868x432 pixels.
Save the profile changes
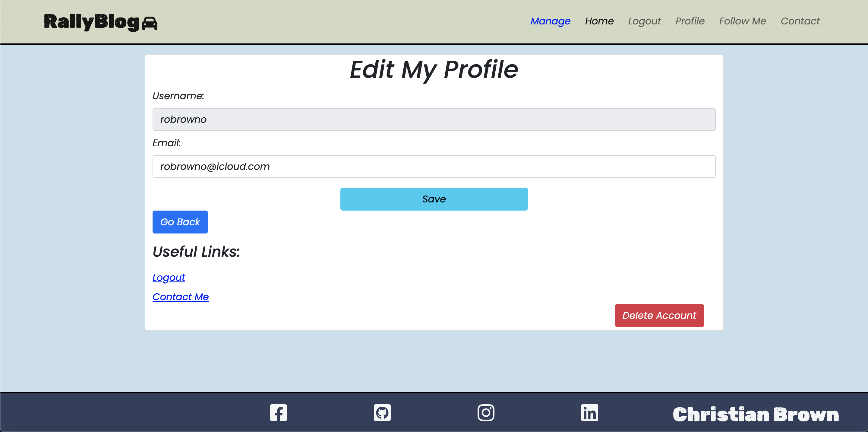pos(434,199)
